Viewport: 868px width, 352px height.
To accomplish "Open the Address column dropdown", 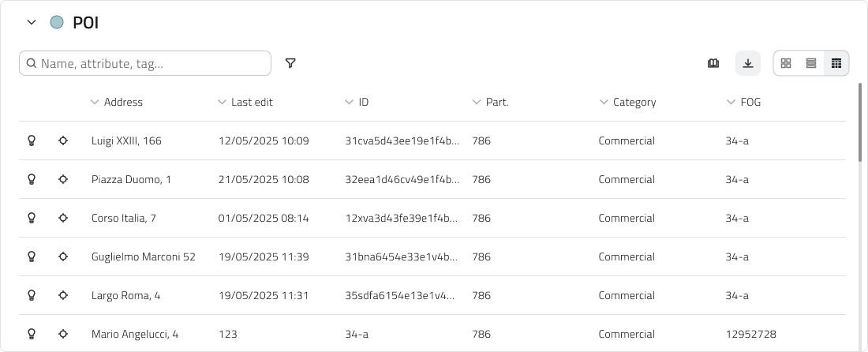I will pos(95,102).
